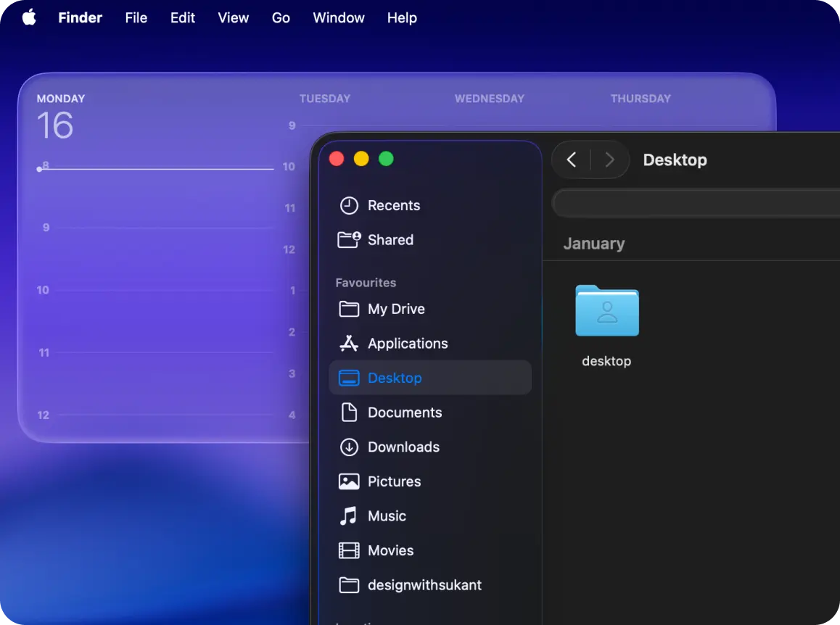The height and width of the screenshot is (625, 840).
Task: Click the Applications label in sidebar
Action: click(408, 344)
